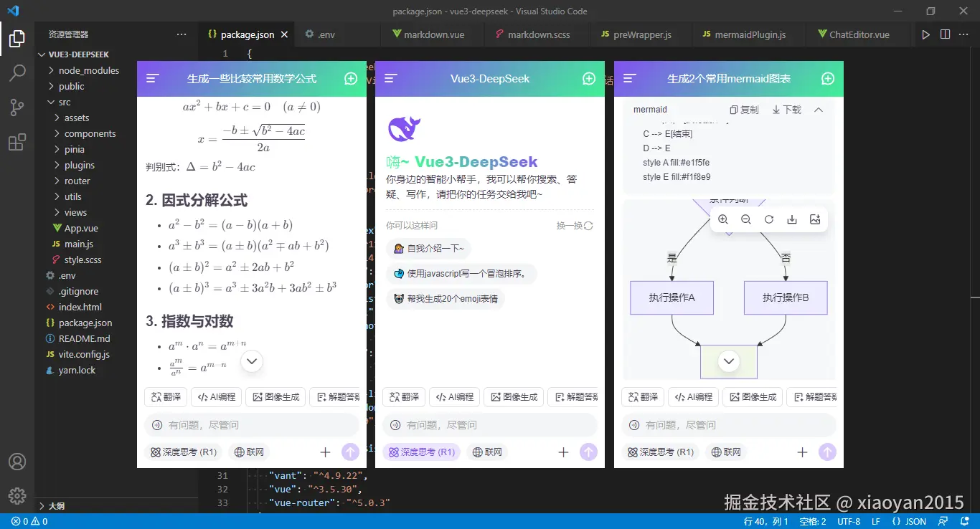The width and height of the screenshot is (980, 529).
Task: Enable 深度思考 (R1) in the math formulas panel
Action: point(183,452)
